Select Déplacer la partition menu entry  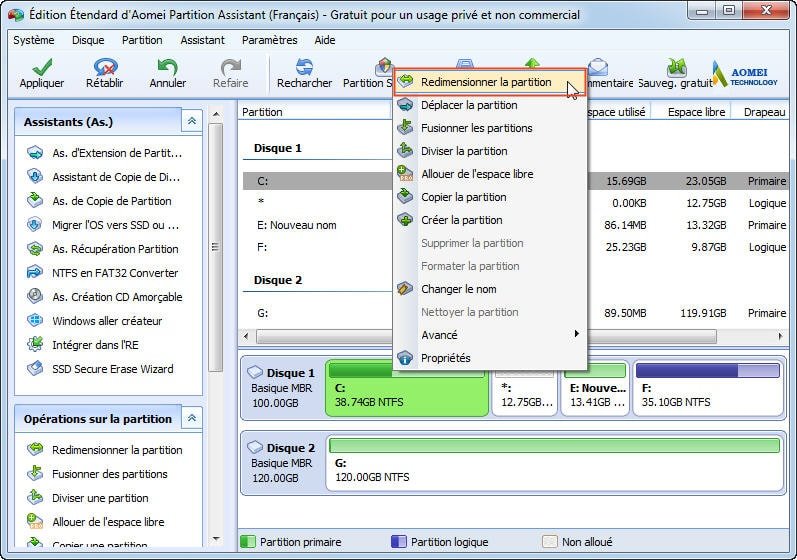coord(490,105)
